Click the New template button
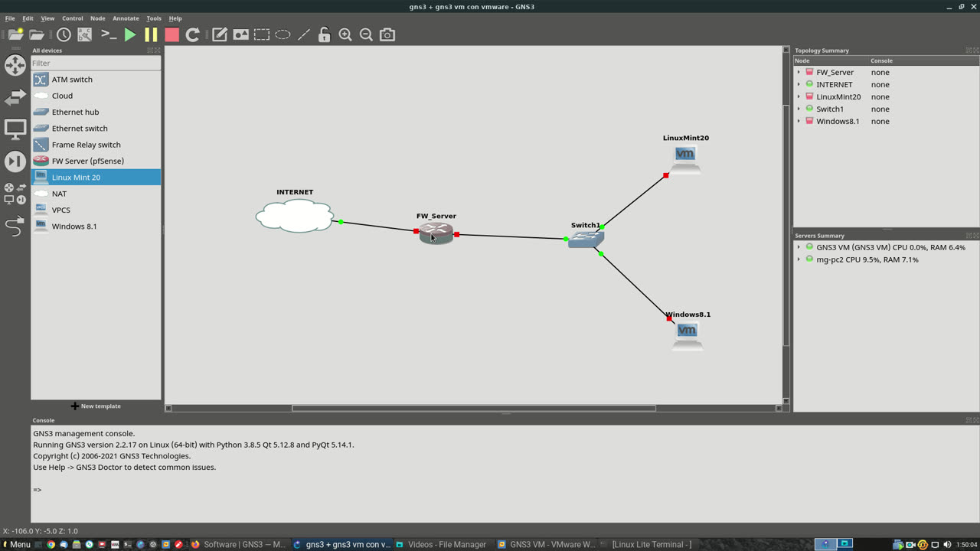Screen dimensions: 980x551 pos(96,406)
